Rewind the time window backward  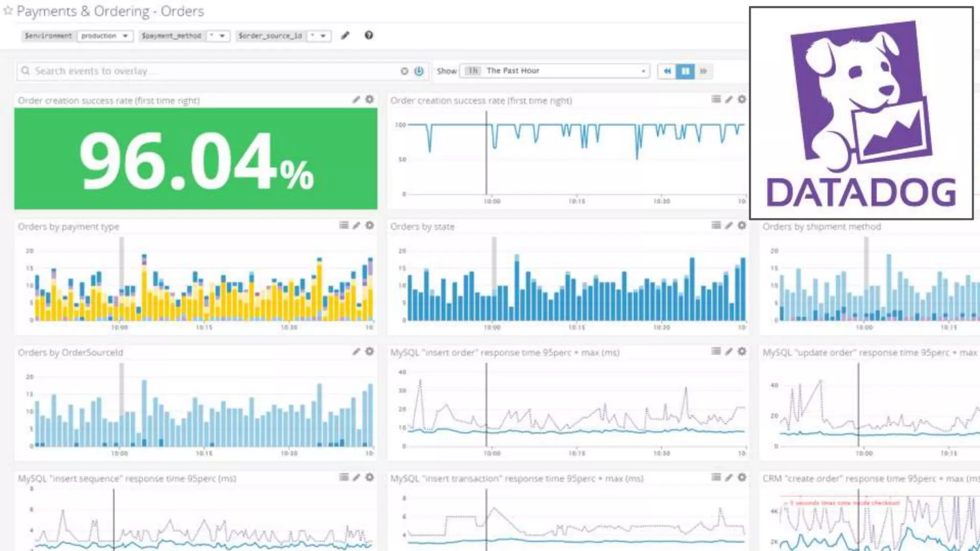(x=667, y=71)
